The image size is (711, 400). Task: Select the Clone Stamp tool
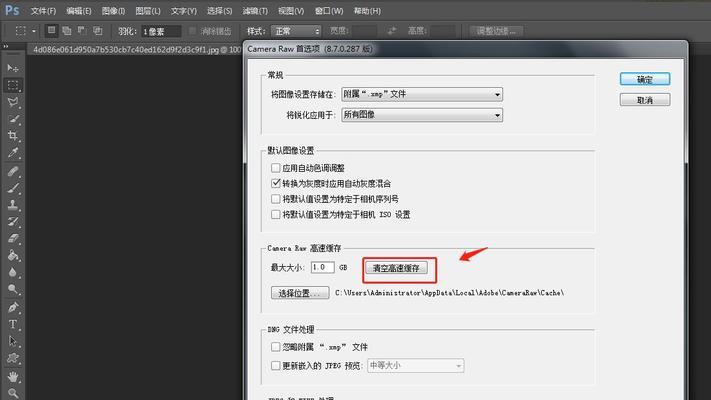(x=13, y=205)
